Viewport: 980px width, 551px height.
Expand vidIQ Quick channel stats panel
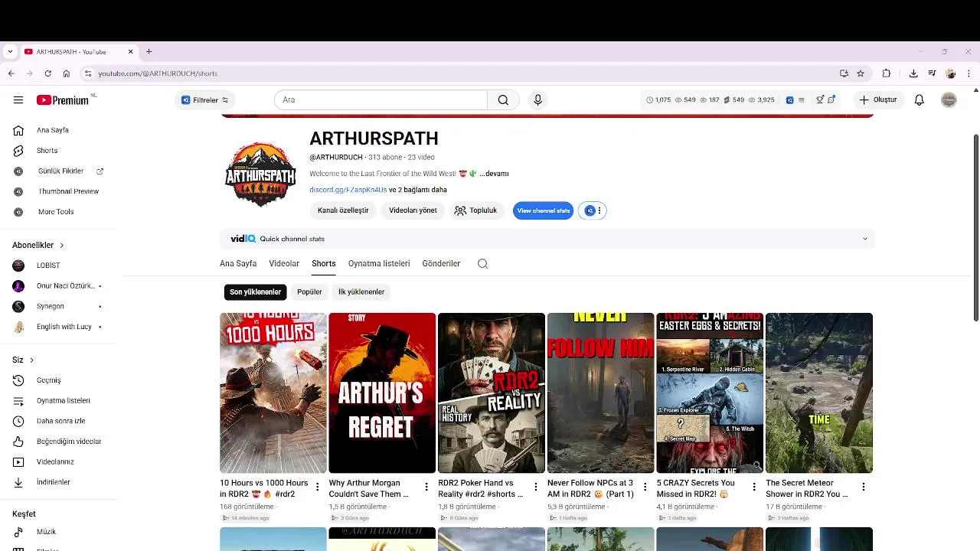pyautogui.click(x=865, y=239)
